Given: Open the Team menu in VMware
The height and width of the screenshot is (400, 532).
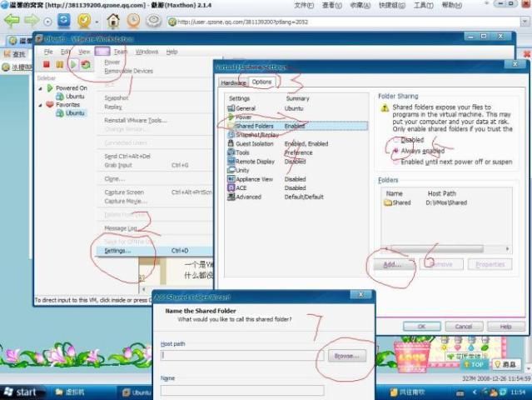Looking at the screenshot, I should (121, 52).
